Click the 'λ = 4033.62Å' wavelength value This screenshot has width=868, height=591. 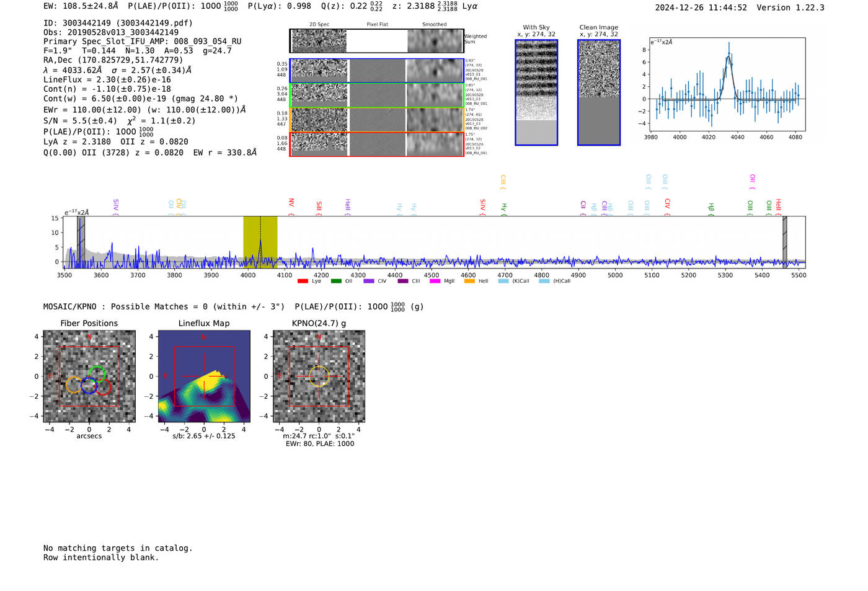point(73,70)
